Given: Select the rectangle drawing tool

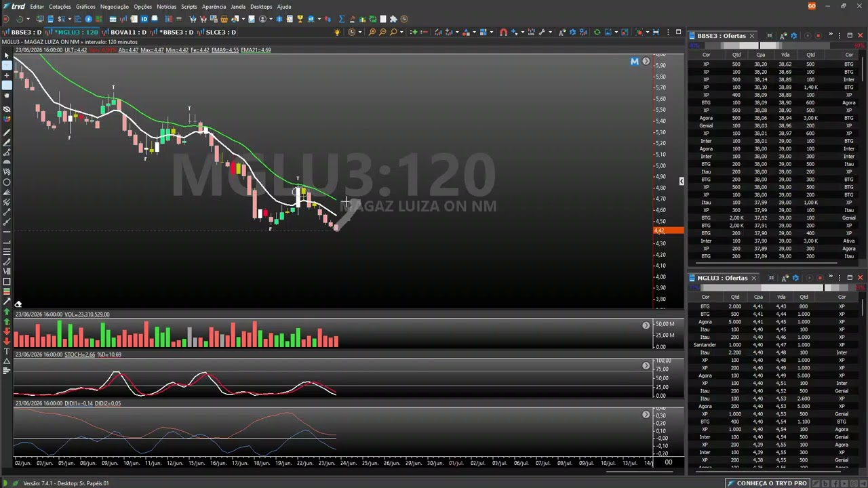Looking at the screenshot, I should click(x=7, y=282).
